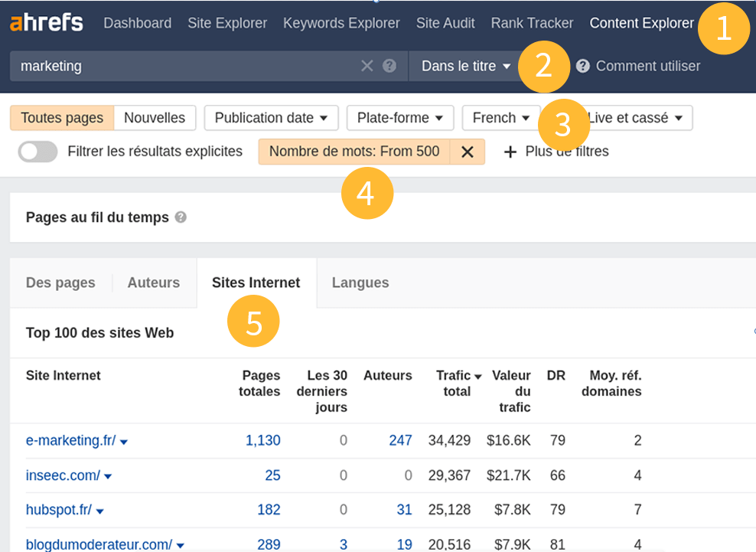Open the hubspot.fr website link

point(58,510)
